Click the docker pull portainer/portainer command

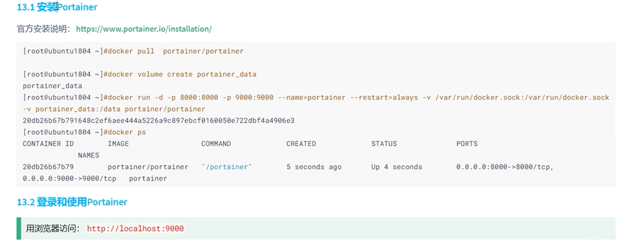(x=173, y=51)
